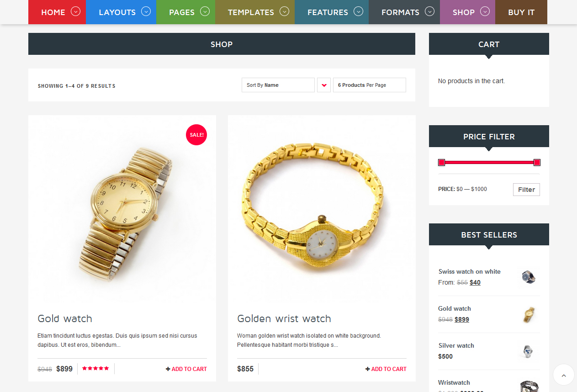Click the left price slider handle
The image size is (577, 392).
(441, 162)
